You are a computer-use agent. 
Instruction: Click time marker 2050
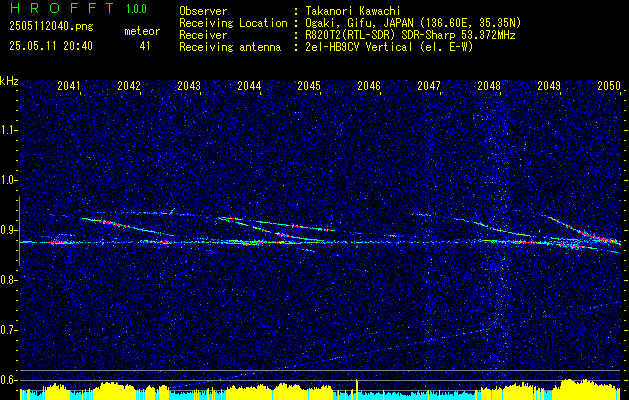click(609, 85)
